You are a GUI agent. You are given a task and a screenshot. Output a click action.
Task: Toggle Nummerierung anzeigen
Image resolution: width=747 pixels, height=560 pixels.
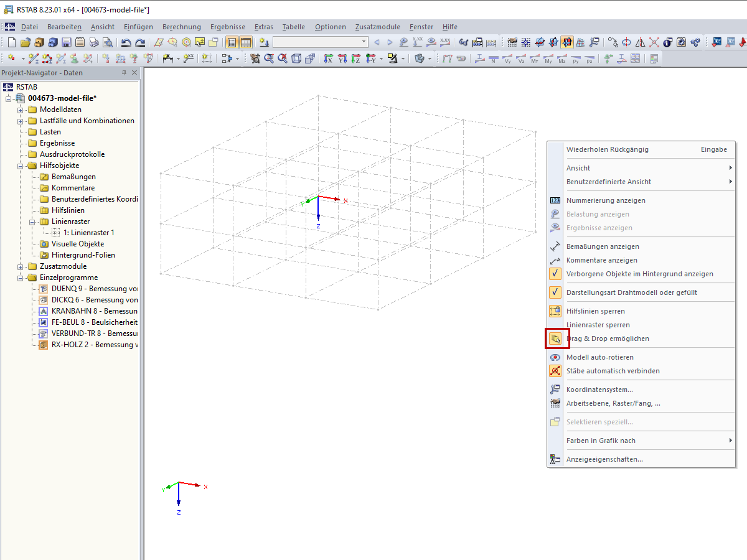pos(641,200)
